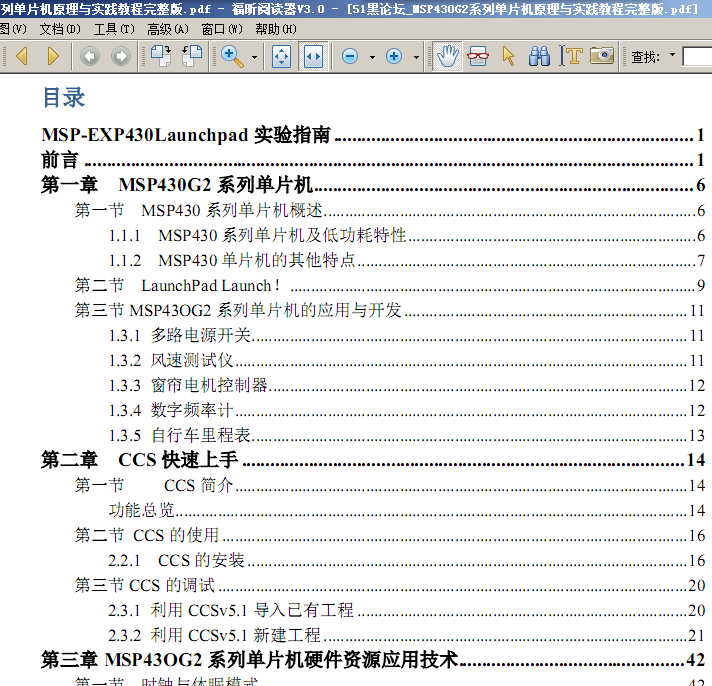Go to 第三章 MSP430G2 系列单片机硬件资源应用技术
This screenshot has width=712, height=686.
[373, 660]
